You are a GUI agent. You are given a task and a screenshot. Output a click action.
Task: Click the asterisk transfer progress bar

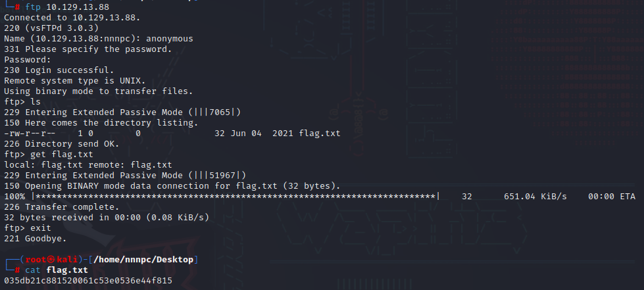pyautogui.click(x=239, y=197)
